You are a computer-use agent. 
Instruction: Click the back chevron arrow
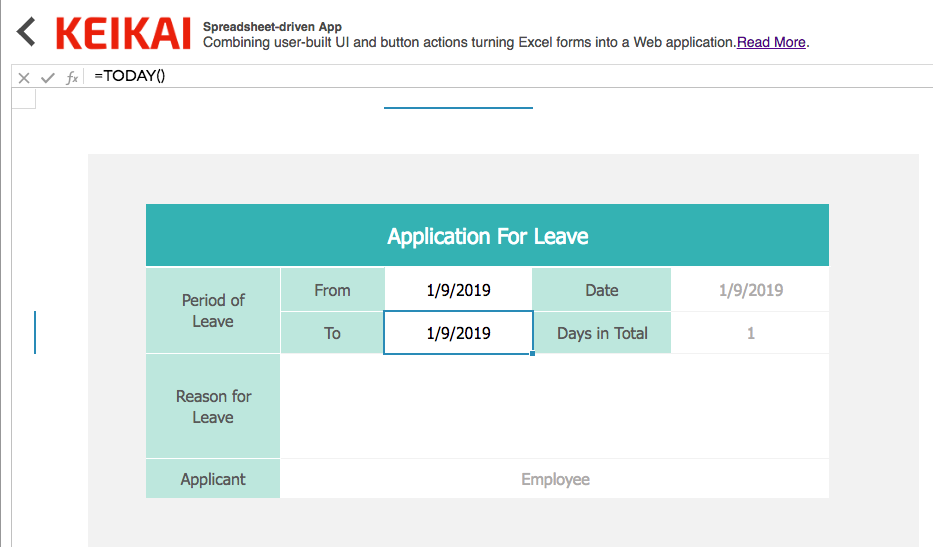tap(26, 32)
